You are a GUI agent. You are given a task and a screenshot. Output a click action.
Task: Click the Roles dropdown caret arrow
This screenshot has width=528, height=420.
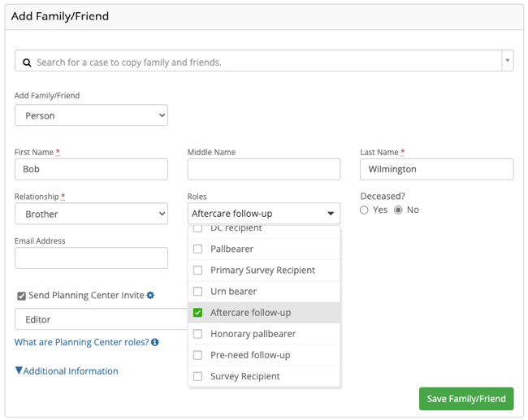pos(331,214)
